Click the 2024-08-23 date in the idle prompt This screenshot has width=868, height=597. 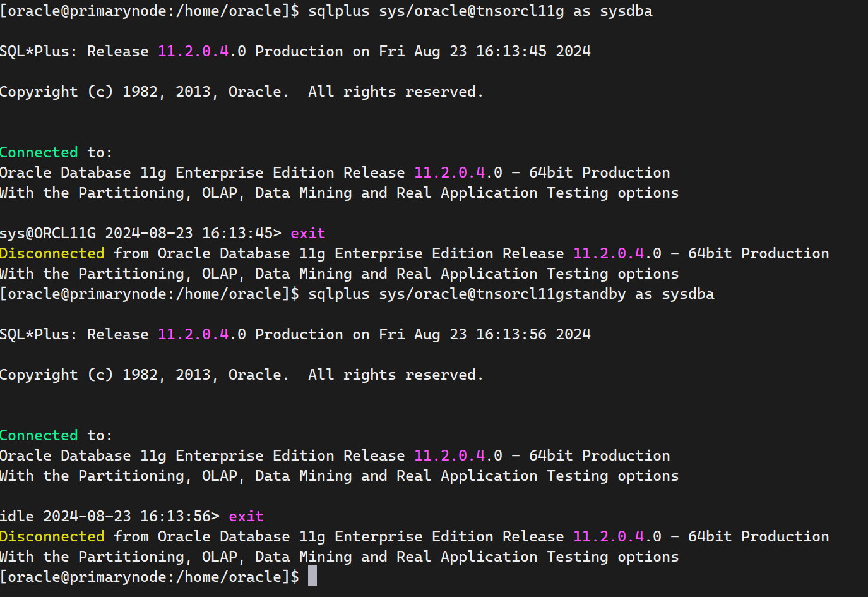(x=87, y=516)
